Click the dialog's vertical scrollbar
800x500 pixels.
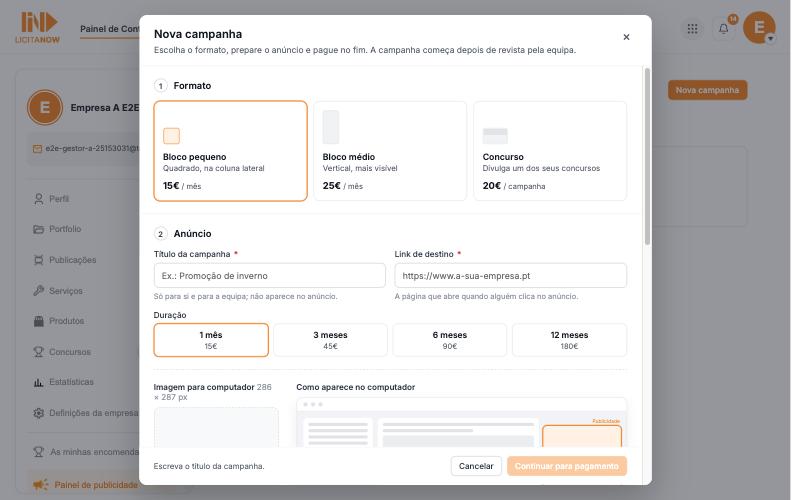tap(647, 156)
